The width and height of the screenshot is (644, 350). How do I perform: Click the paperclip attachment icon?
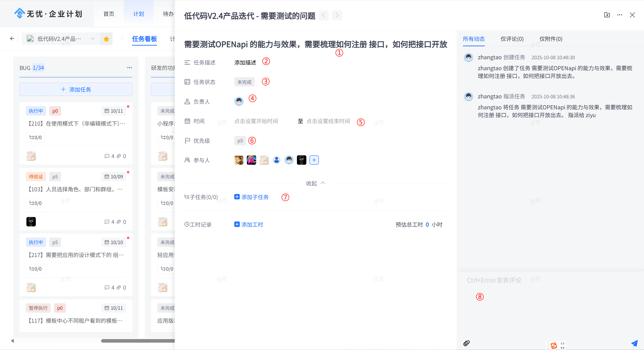tap(467, 343)
